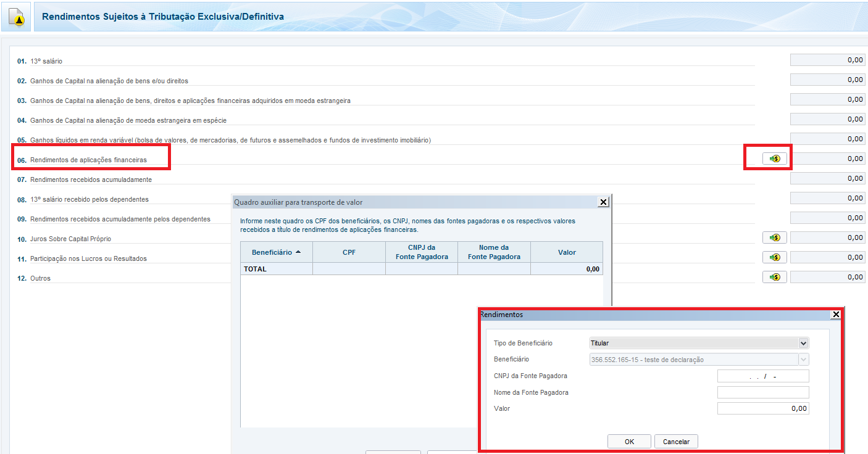Click the value field for Juros Sobre Capital Próprio
This screenshot has height=454, width=868.
(x=828, y=237)
